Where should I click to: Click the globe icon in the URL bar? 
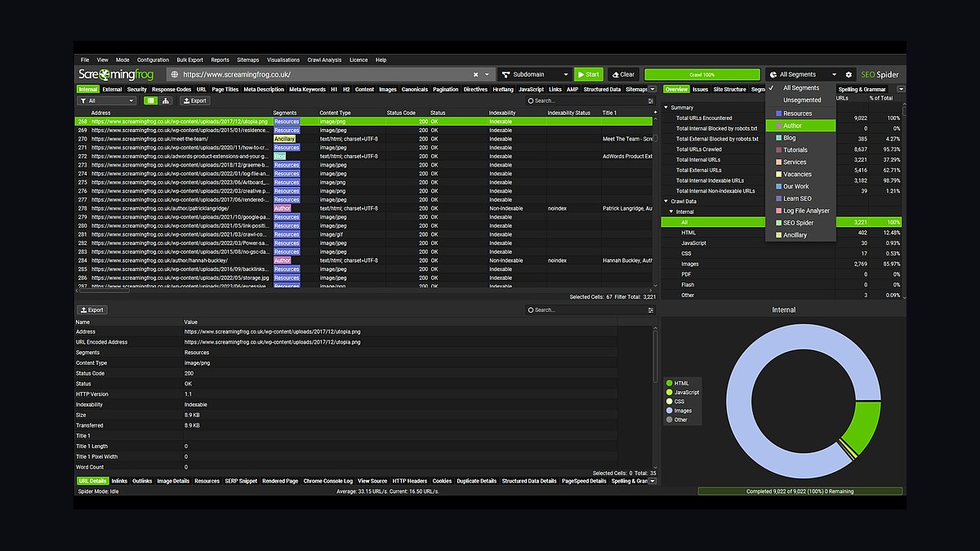(x=175, y=74)
